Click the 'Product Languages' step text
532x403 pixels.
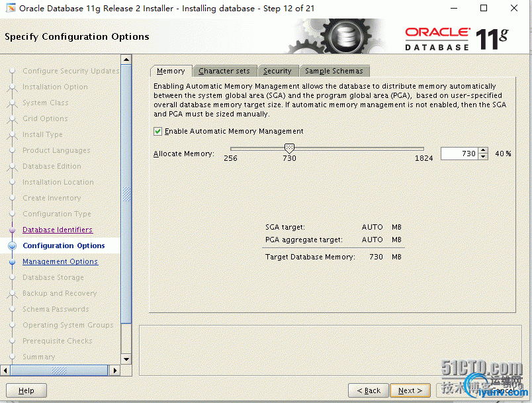[56, 150]
